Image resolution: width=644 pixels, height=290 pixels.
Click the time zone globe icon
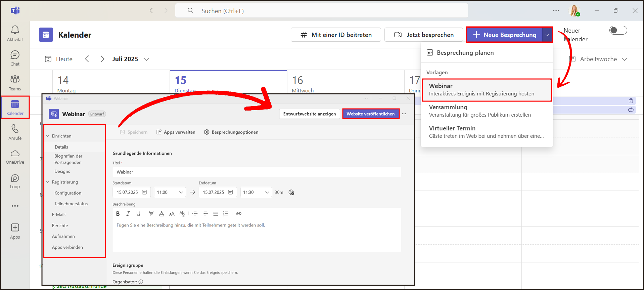pos(291,192)
